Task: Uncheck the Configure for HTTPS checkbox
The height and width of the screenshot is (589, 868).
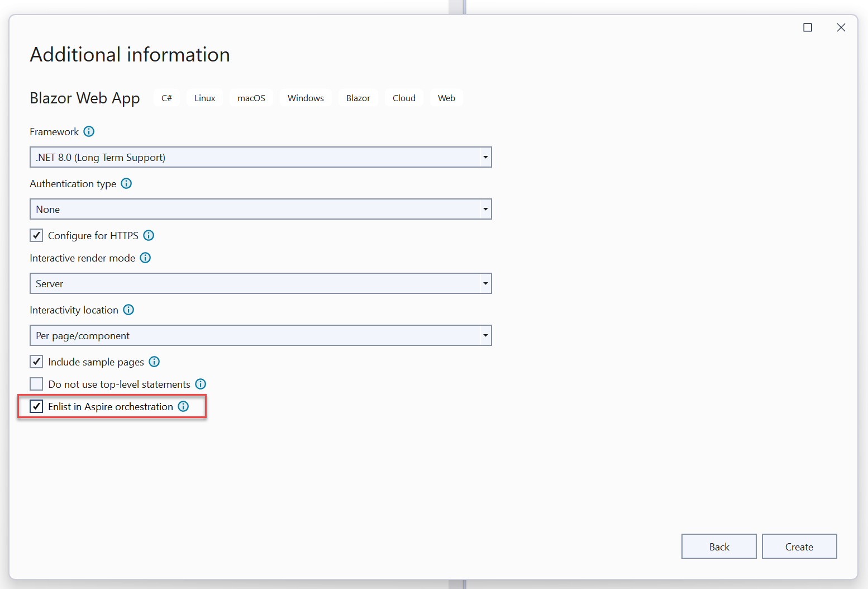Action: (36, 235)
